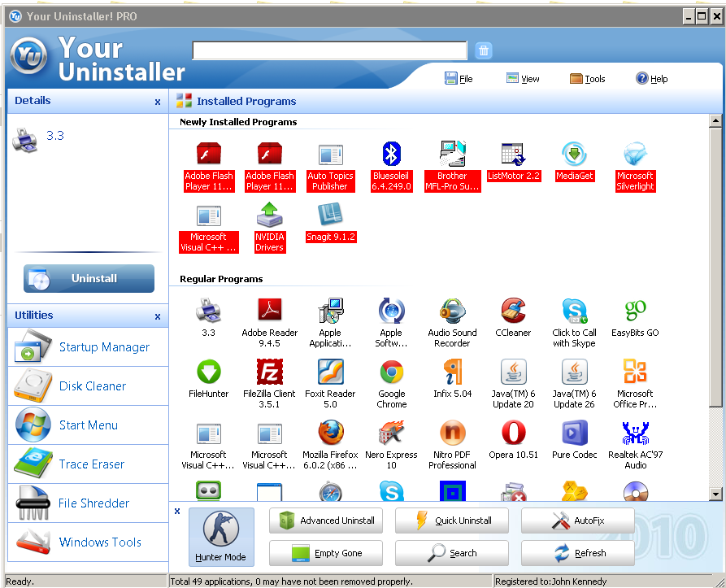Select 3.3 printer program in Regular Programs
Image resolution: width=726 pixels, height=588 pixels.
click(208, 318)
